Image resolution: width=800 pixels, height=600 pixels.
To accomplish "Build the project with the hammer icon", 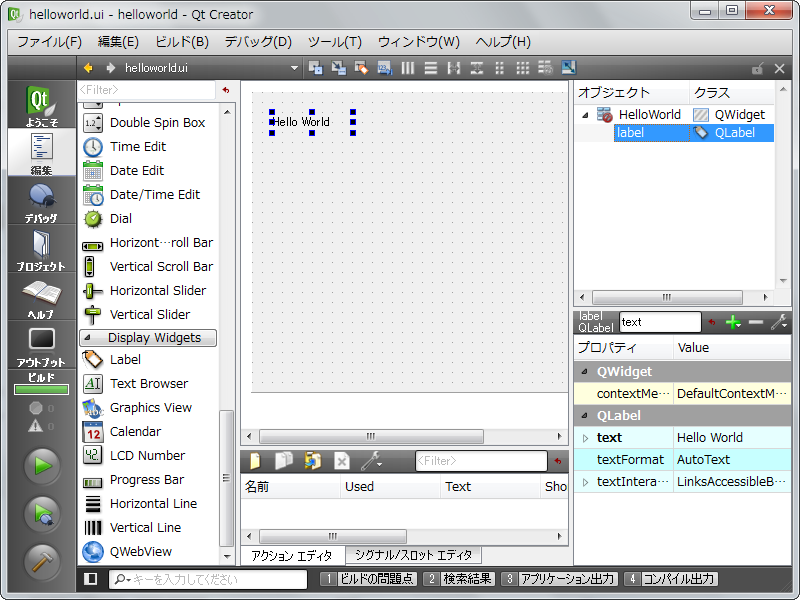I will pos(42,562).
